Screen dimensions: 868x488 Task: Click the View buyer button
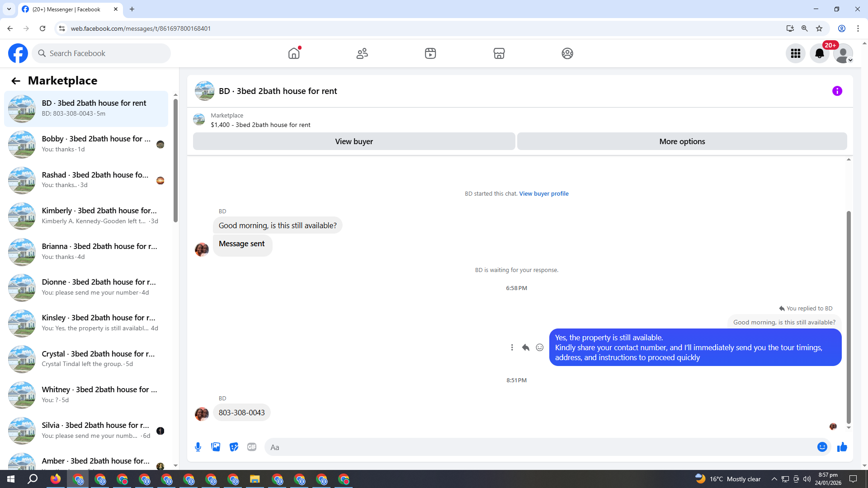(x=354, y=141)
